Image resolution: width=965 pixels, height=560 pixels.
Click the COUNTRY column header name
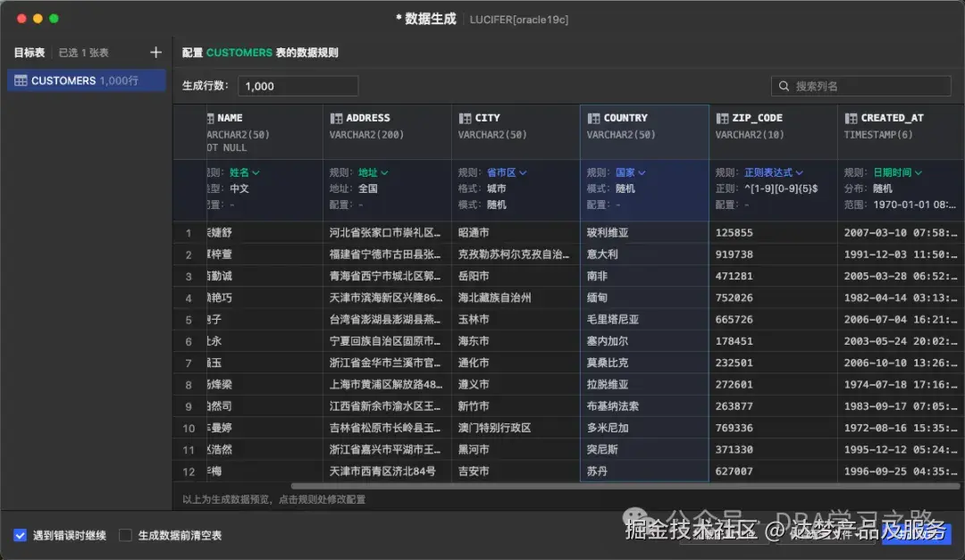tap(625, 118)
